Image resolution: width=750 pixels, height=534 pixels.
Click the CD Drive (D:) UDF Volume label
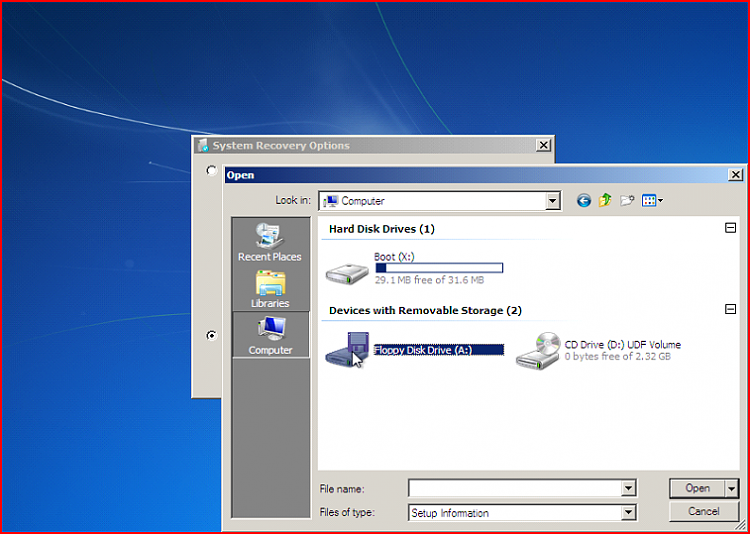point(622,345)
